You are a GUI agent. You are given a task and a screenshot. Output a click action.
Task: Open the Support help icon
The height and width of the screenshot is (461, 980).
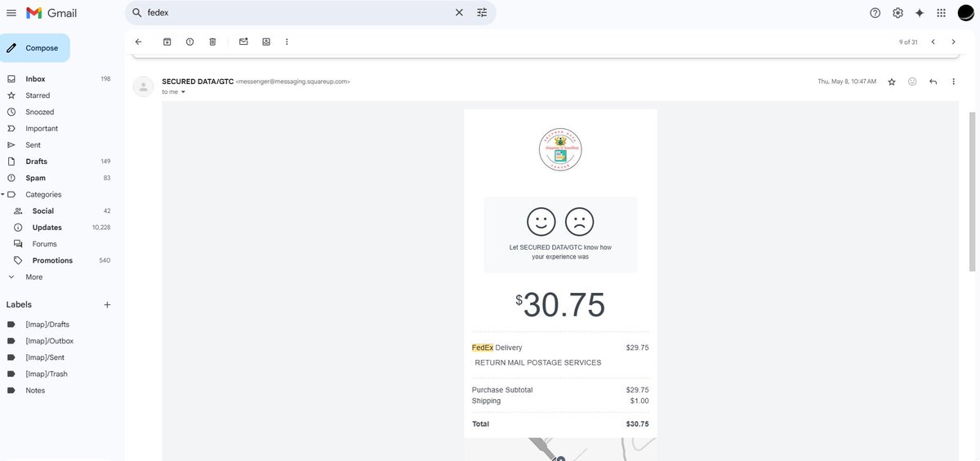pos(875,13)
